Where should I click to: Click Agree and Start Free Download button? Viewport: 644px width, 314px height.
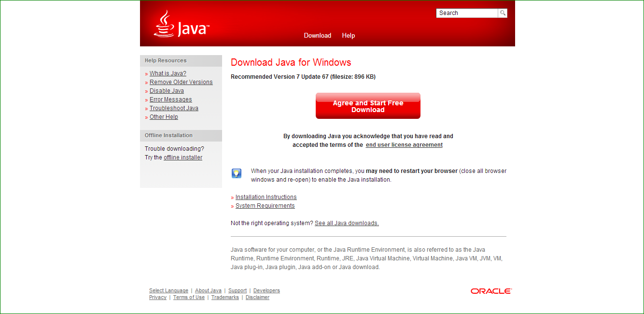click(368, 106)
